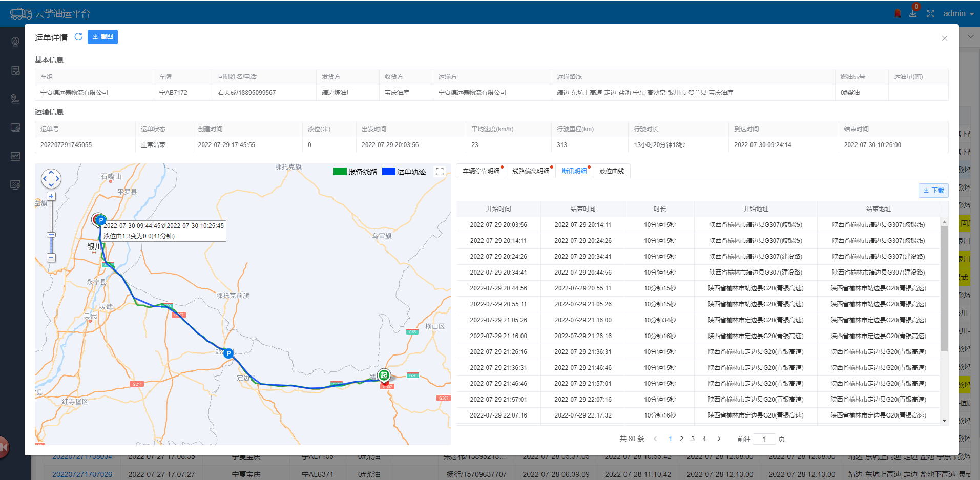Zoom out the map with minus button

pyautogui.click(x=51, y=258)
